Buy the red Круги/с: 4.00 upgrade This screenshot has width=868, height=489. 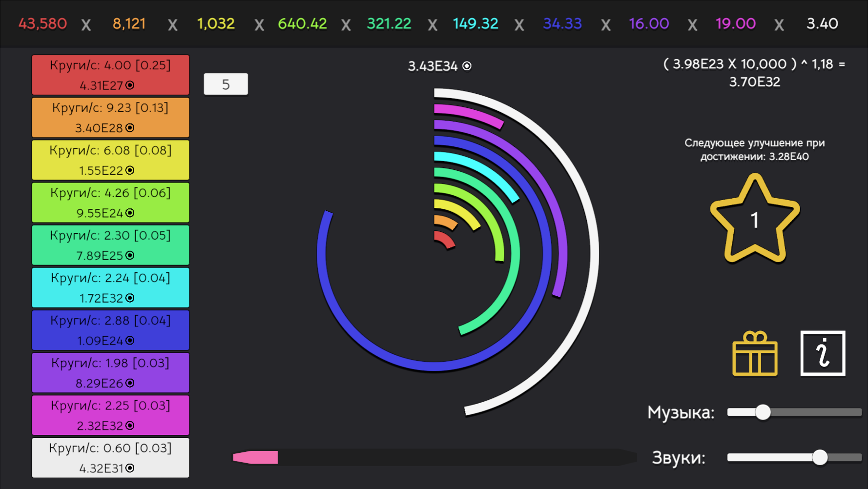coord(110,74)
